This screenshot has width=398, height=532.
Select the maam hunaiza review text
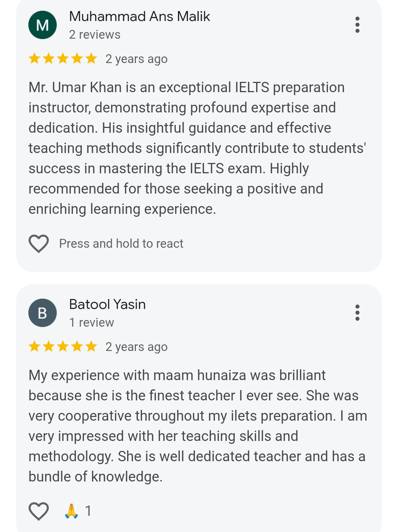198,426
